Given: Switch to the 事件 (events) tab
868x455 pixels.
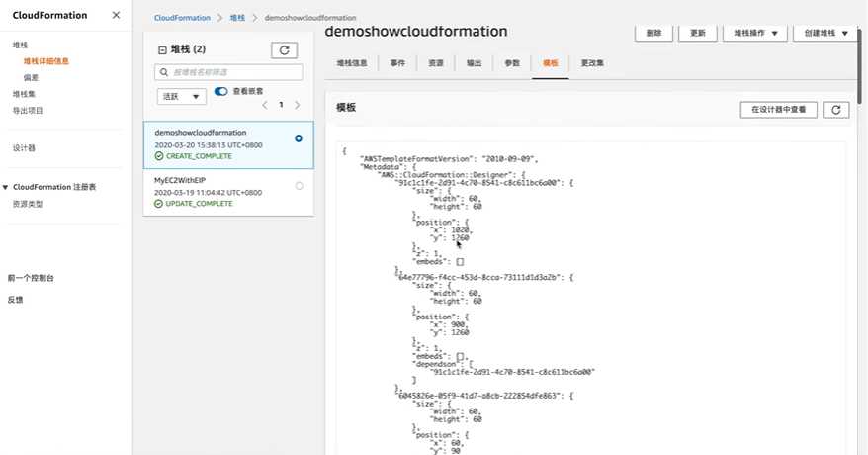Looking at the screenshot, I should [x=397, y=63].
